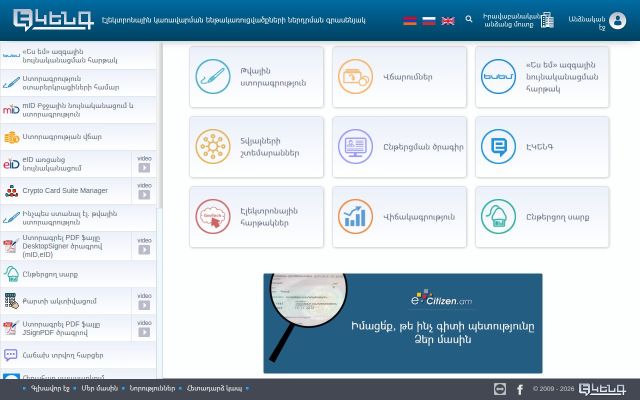Go to footer link Նորություններ

[152, 388]
